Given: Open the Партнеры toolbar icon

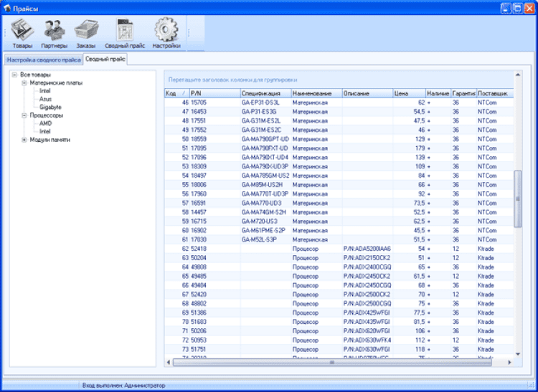Looking at the screenshot, I should (x=55, y=34).
